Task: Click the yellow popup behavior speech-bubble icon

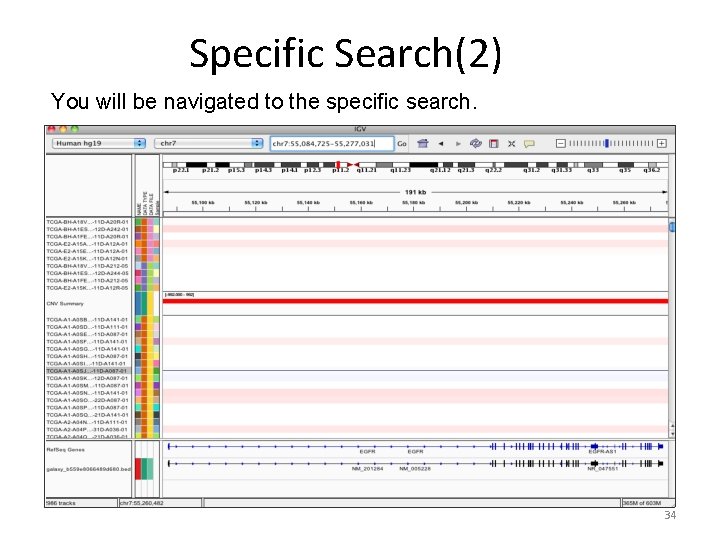Action: pos(529,144)
